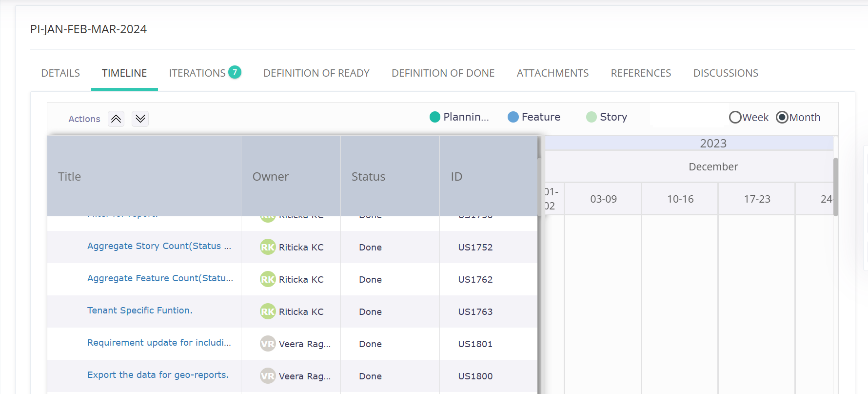Select the Week radio button

pyautogui.click(x=735, y=118)
